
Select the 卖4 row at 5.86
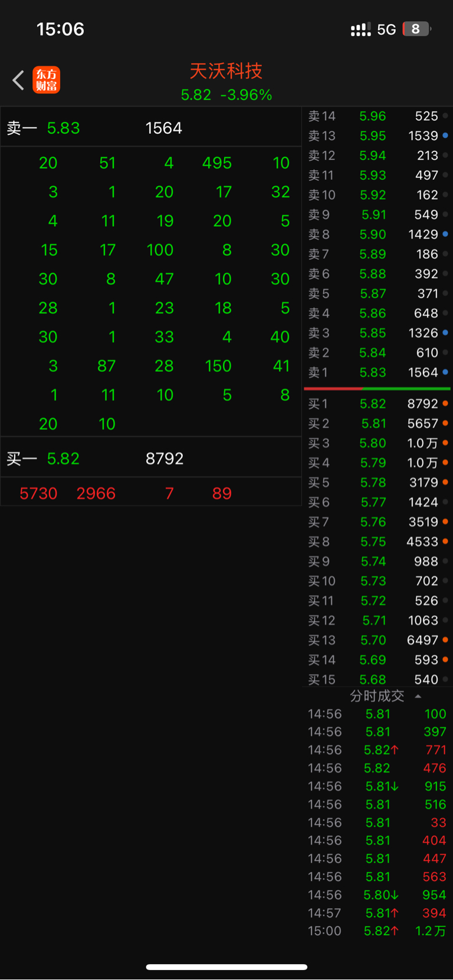377,314
